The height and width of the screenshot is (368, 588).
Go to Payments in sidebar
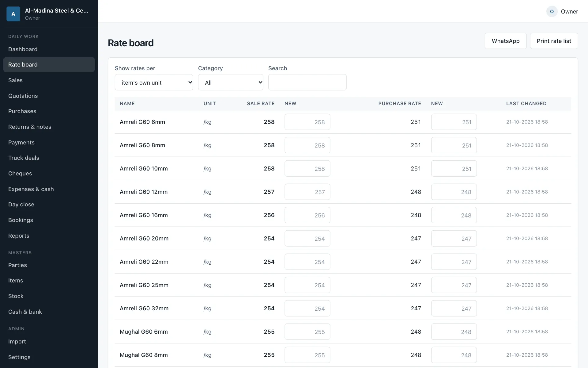pyautogui.click(x=49, y=142)
